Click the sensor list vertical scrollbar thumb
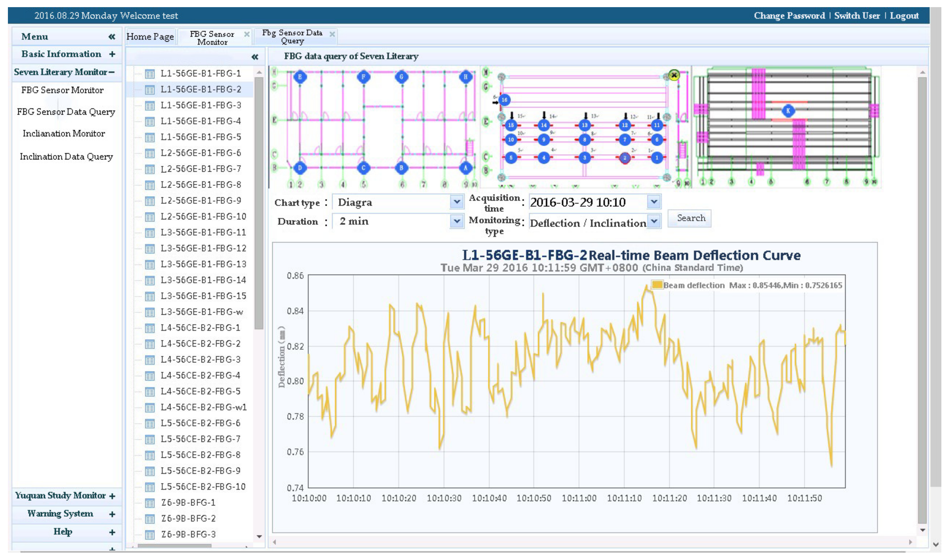Screen dimensions: 948x560 click(259, 203)
